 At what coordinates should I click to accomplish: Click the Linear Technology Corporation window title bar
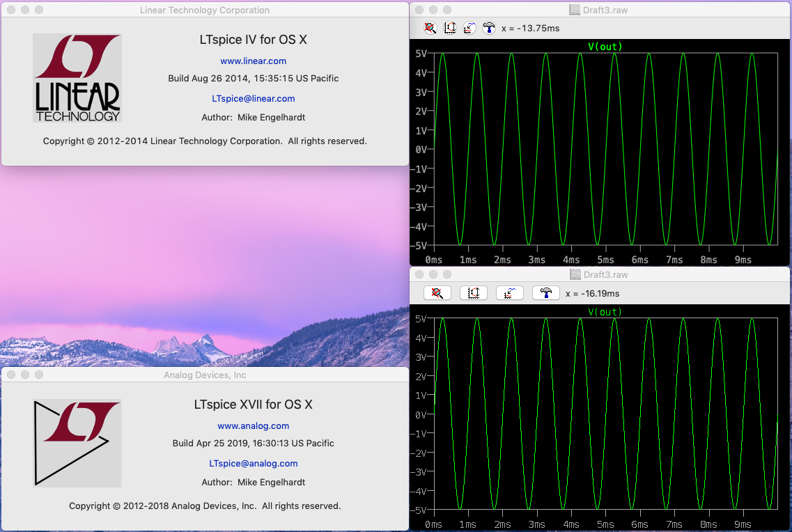coord(205,10)
